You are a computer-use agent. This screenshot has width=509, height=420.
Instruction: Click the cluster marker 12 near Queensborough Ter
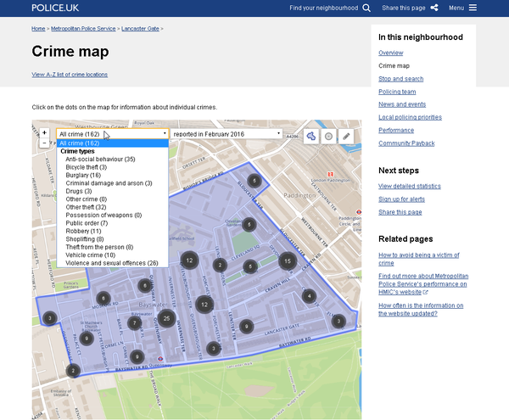pos(189,260)
